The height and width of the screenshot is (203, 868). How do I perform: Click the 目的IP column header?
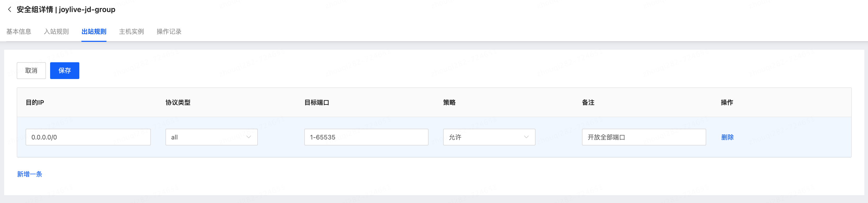(x=35, y=102)
